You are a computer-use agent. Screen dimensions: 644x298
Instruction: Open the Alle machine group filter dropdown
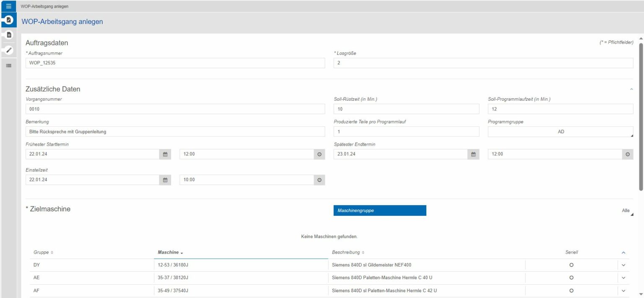click(627, 211)
